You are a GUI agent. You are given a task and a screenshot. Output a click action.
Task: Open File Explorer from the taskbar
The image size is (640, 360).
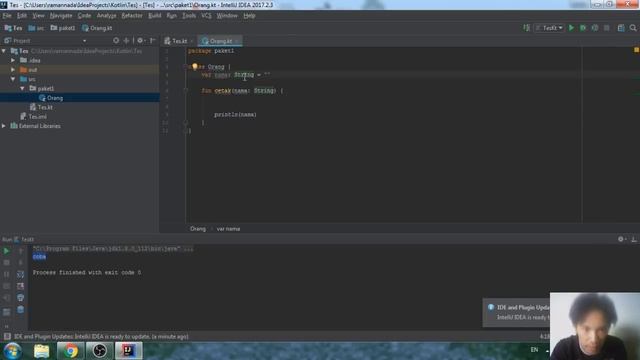[x=41, y=351]
